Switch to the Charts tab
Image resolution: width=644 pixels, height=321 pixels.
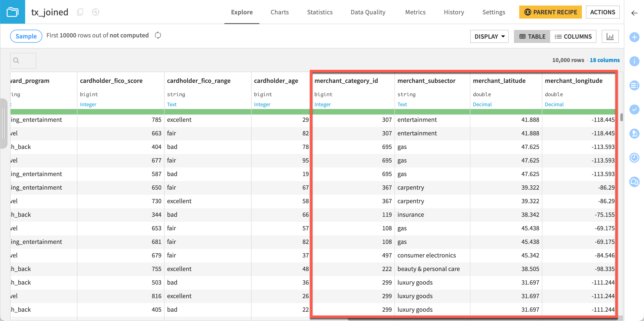pos(279,12)
